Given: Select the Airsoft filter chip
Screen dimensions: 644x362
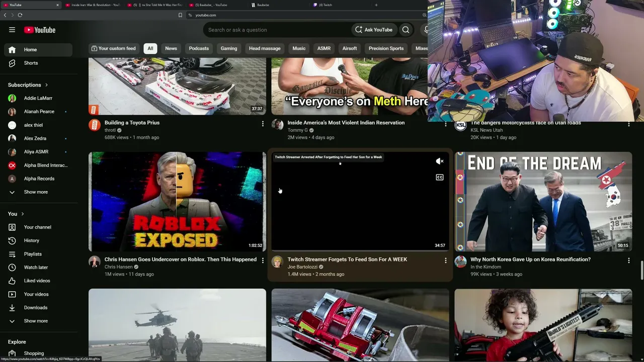Looking at the screenshot, I should coord(350,48).
